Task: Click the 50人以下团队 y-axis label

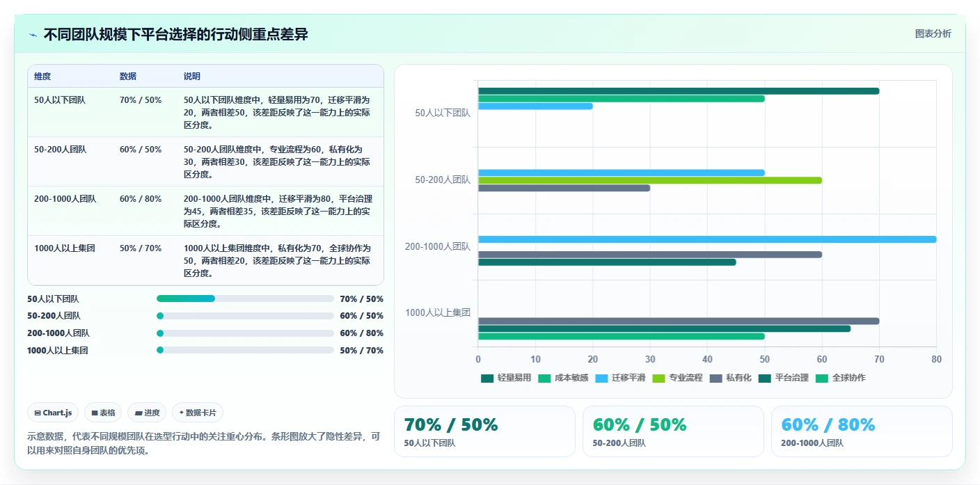Action: coord(443,113)
